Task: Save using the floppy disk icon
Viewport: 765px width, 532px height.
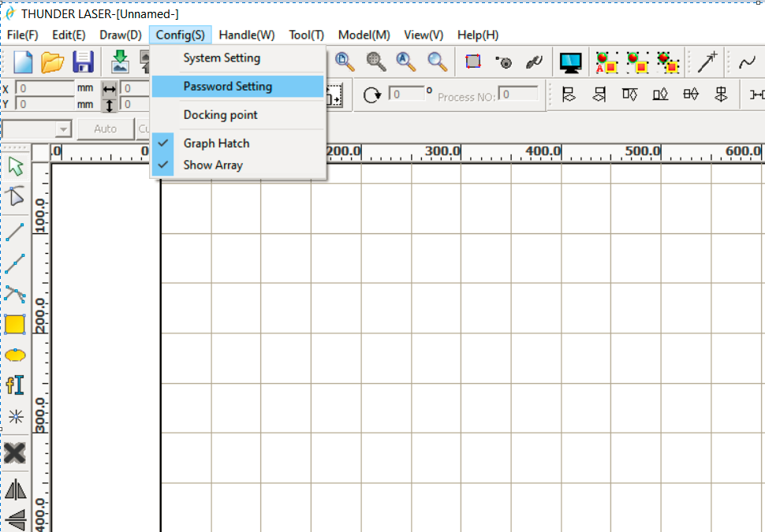Action: coord(83,62)
